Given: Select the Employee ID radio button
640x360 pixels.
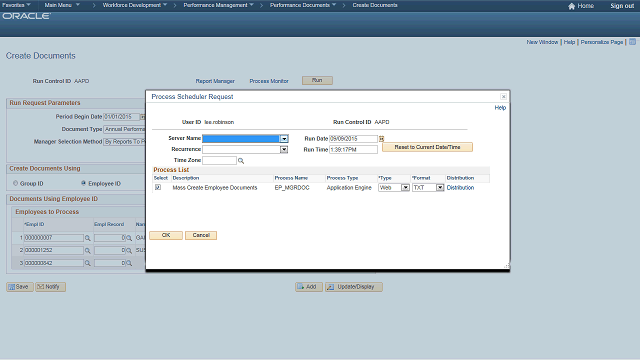Looking at the screenshot, I should (x=83, y=183).
